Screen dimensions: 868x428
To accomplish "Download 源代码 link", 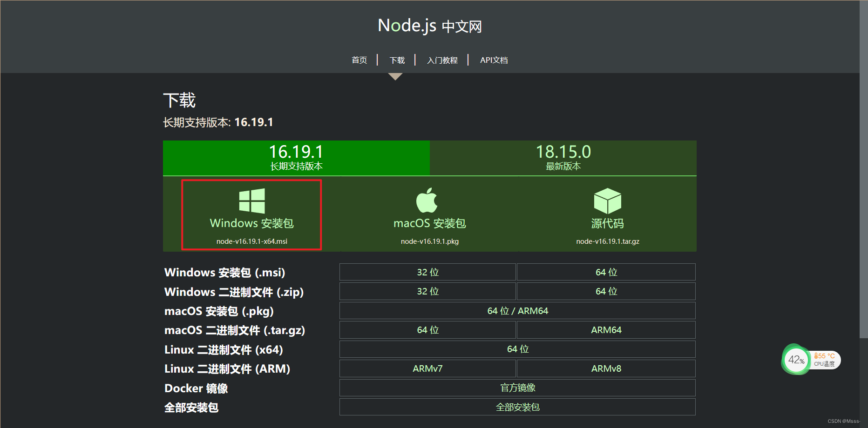I will click(608, 223).
